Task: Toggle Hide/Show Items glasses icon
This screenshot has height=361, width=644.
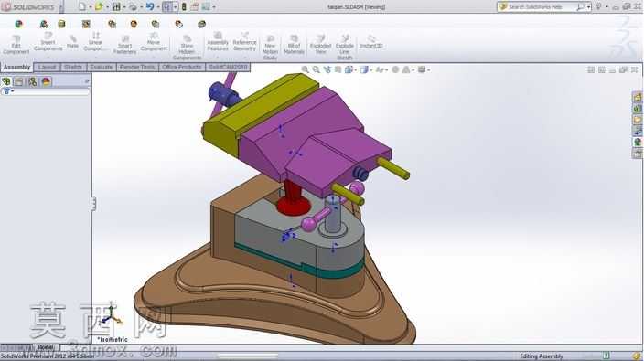Action: (380, 69)
